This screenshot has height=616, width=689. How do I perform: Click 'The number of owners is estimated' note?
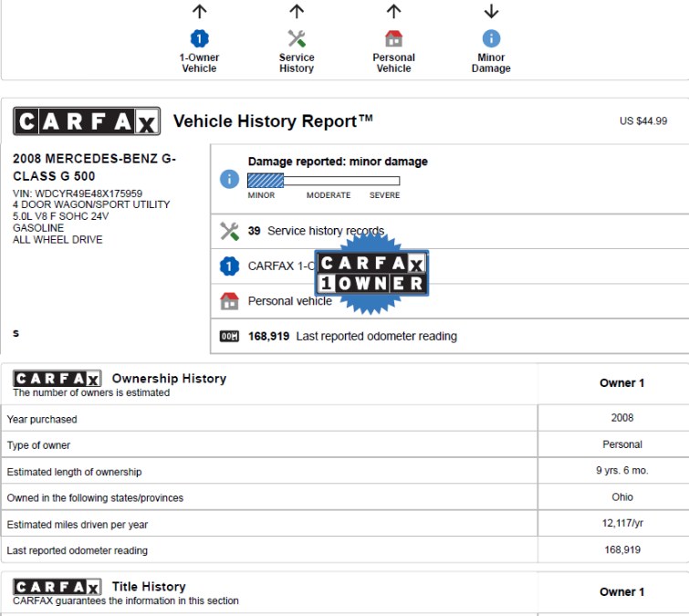91,392
